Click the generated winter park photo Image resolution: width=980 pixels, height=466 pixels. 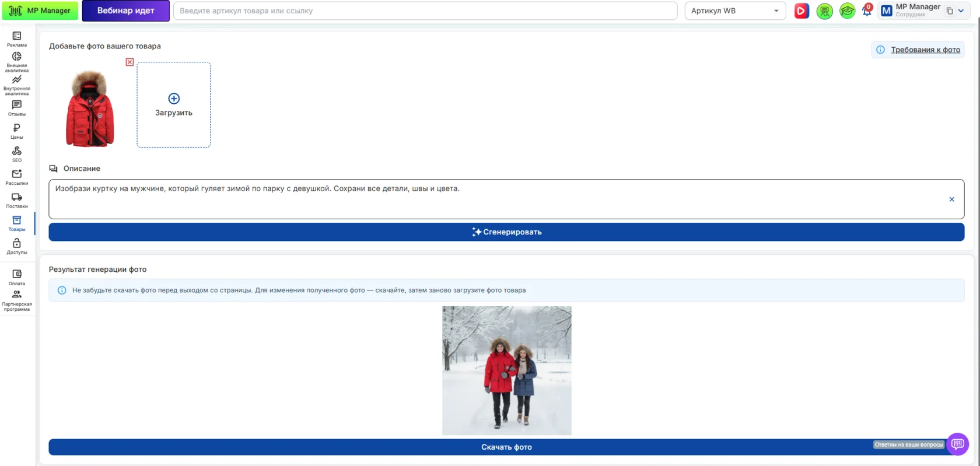coord(506,370)
